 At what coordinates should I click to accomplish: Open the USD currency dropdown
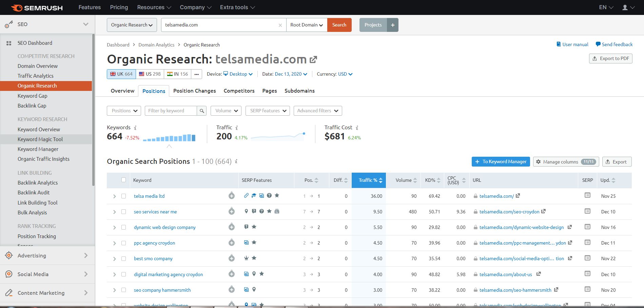(x=345, y=74)
